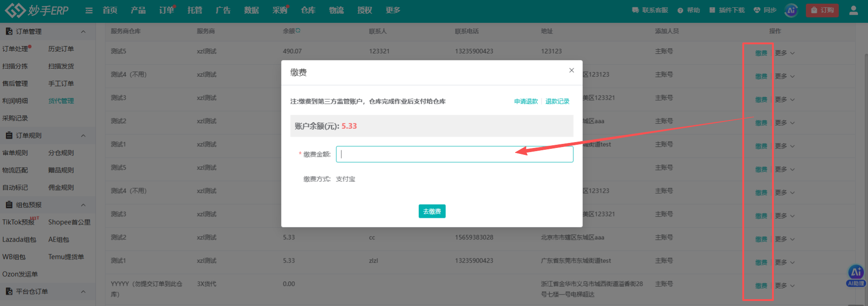The height and width of the screenshot is (306, 868).
Task: Expand 更多 dropdown in YYYYY row
Action: click(x=785, y=286)
